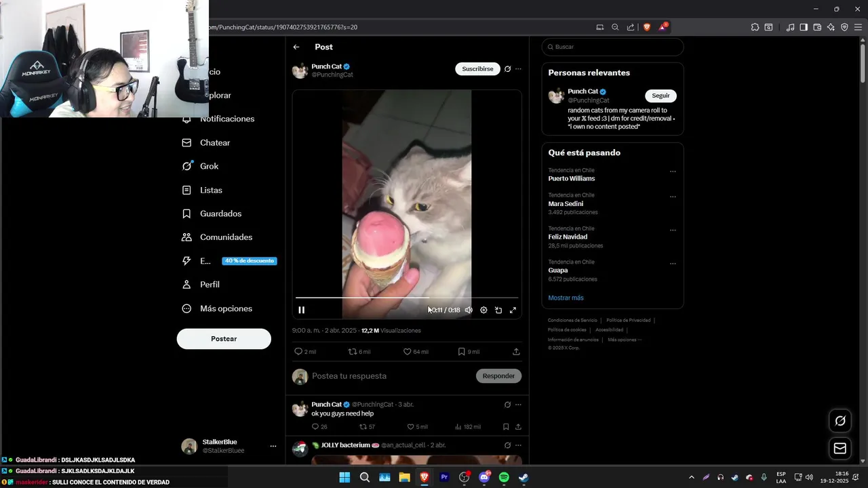Expand video to fullscreen
868x488 pixels.
513,310
